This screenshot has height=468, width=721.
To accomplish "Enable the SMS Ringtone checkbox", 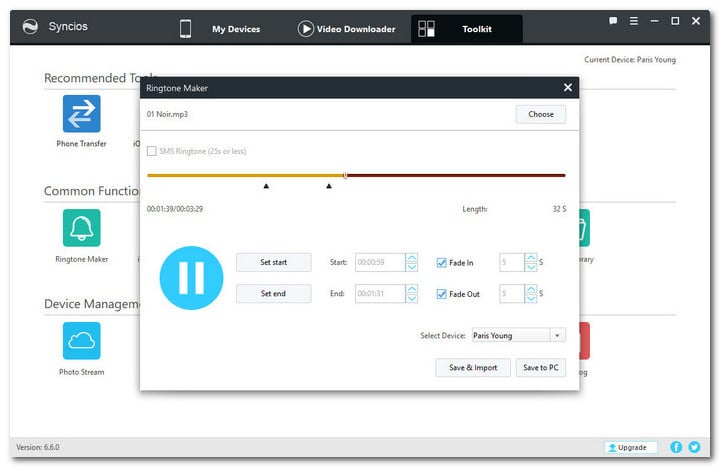I will [152, 151].
